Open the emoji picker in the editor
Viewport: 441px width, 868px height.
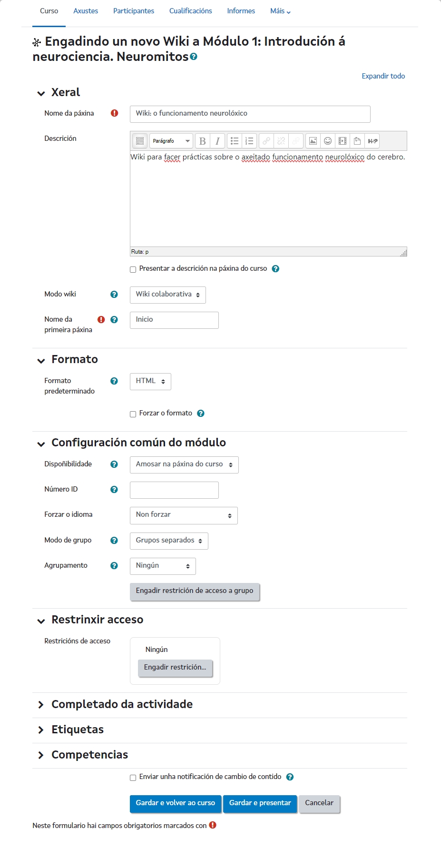(x=328, y=141)
